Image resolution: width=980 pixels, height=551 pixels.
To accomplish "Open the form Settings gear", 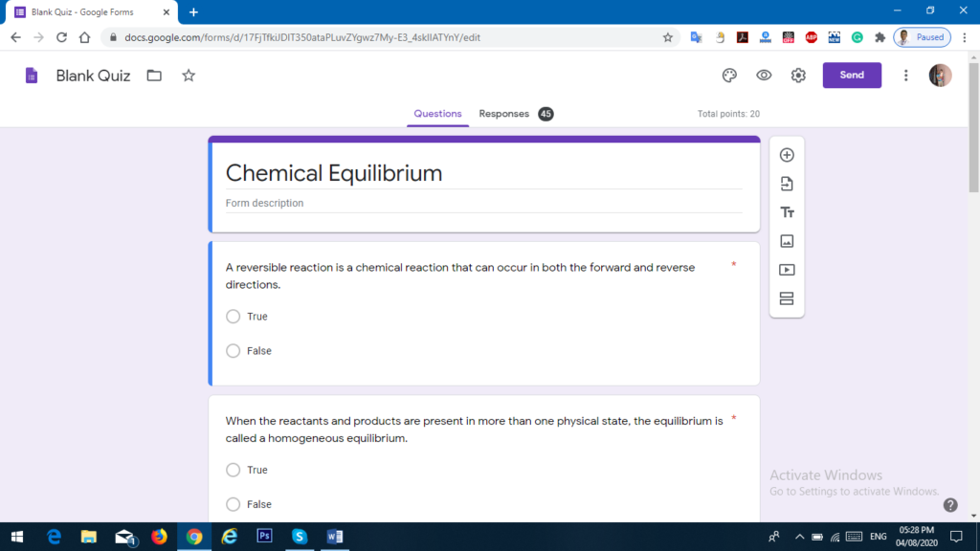I will pyautogui.click(x=798, y=75).
